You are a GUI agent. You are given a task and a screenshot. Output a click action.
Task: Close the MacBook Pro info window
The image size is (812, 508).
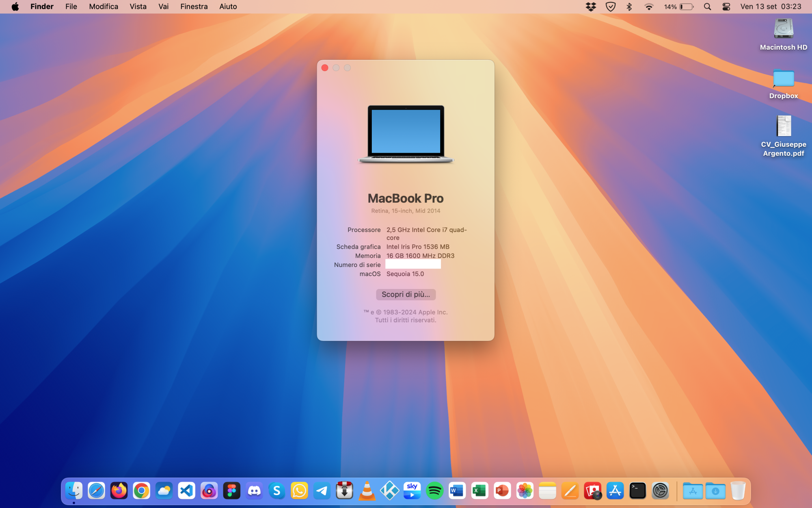[325, 68]
